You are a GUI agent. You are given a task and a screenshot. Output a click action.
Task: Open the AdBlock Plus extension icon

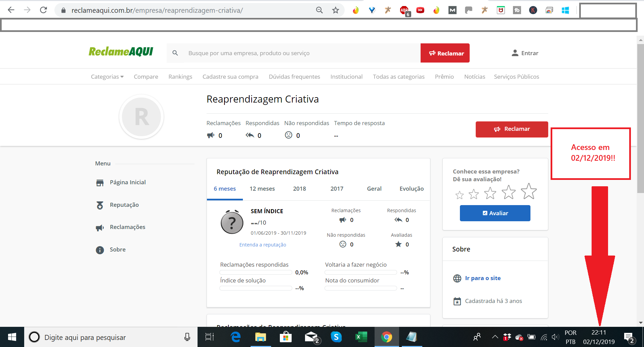click(404, 10)
